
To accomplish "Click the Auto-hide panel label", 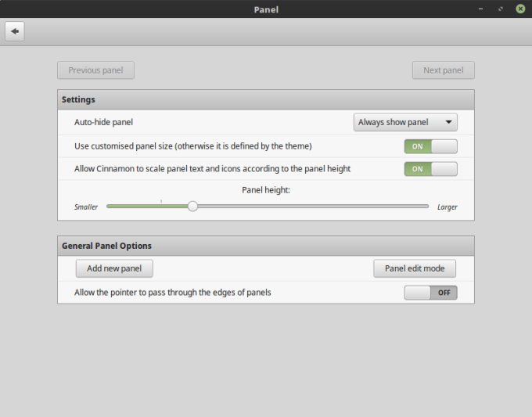I will click(103, 122).
